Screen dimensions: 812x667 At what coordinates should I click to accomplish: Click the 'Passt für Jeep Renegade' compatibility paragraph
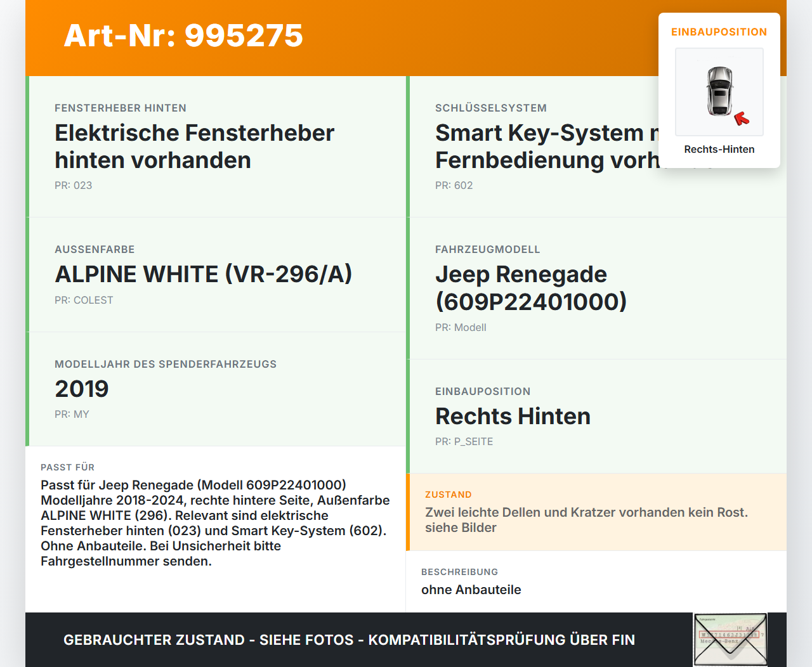(x=215, y=523)
